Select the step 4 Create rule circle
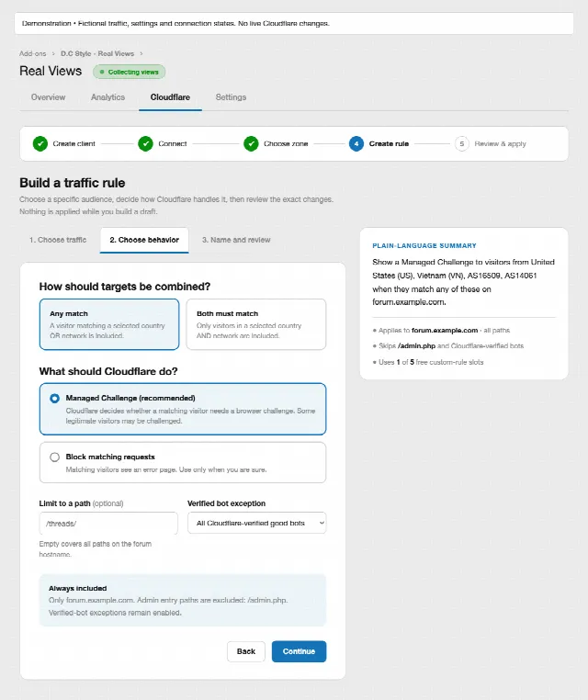The image size is (588, 700). [x=356, y=143]
